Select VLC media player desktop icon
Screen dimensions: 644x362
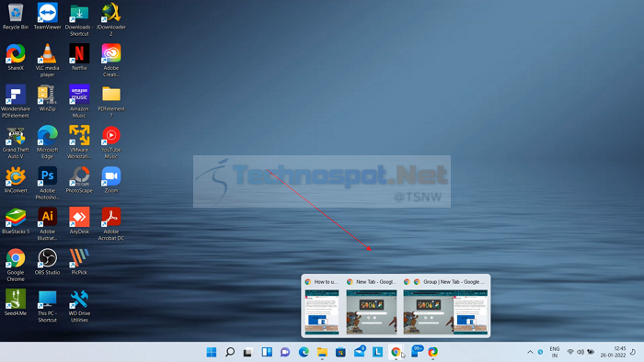point(47,61)
